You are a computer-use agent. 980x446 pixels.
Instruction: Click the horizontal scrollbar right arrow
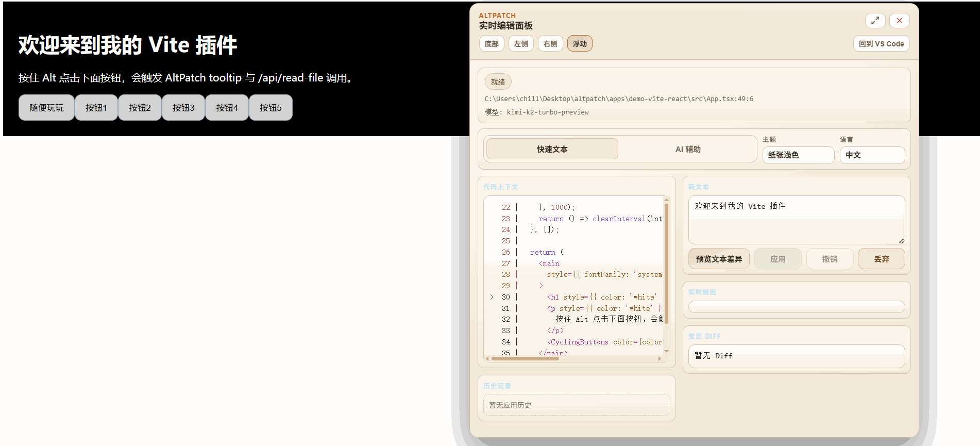pyautogui.click(x=660, y=358)
